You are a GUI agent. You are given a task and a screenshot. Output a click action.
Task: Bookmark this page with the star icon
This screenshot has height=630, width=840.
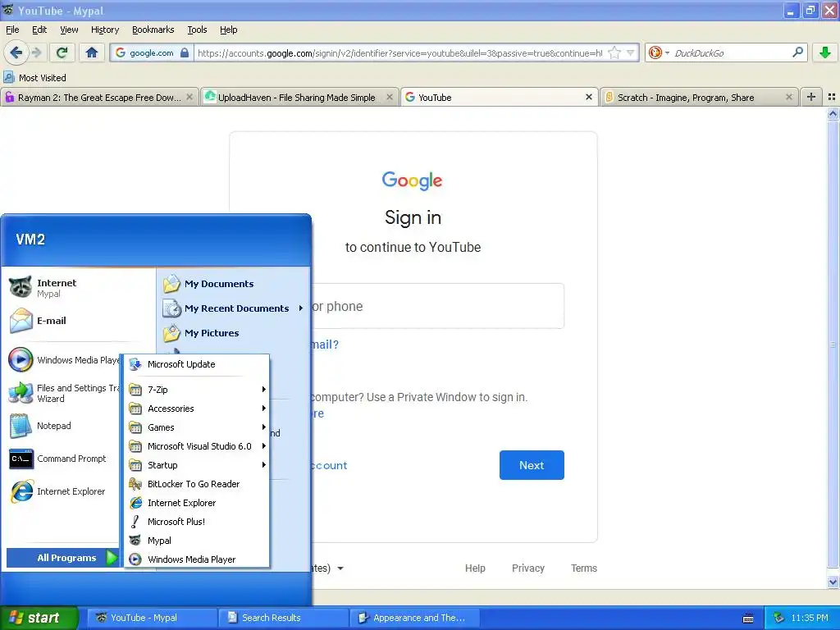614,52
